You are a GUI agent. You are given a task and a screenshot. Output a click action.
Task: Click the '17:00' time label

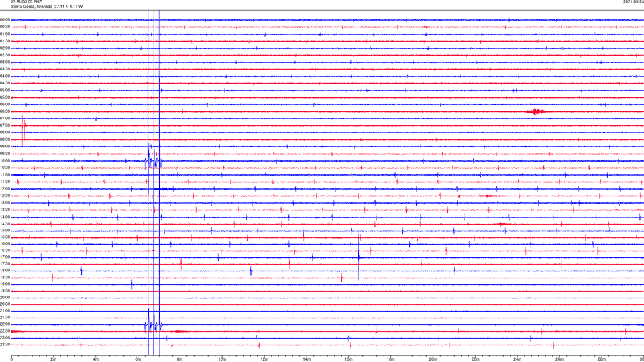[x=5, y=257]
